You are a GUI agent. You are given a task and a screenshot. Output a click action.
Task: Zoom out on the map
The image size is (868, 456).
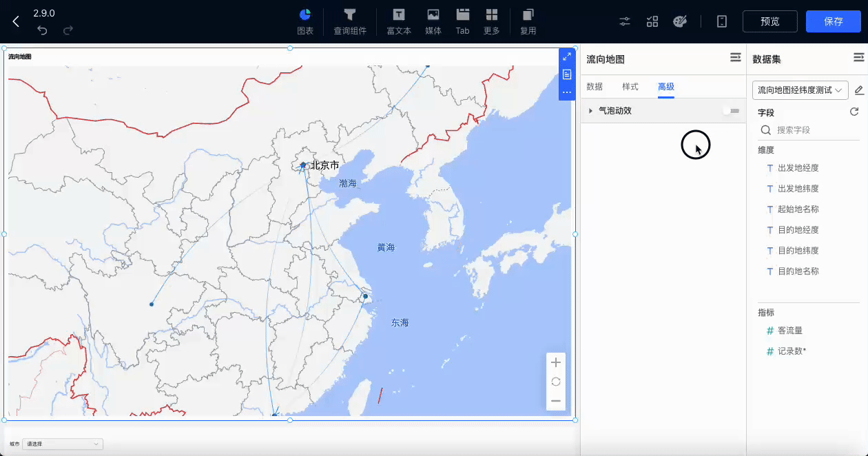point(556,401)
